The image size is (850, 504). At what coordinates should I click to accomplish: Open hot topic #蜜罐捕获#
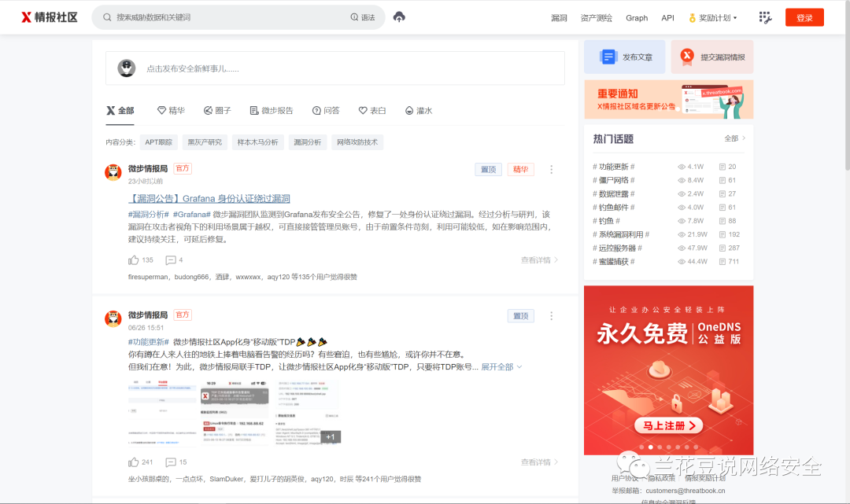[614, 262]
